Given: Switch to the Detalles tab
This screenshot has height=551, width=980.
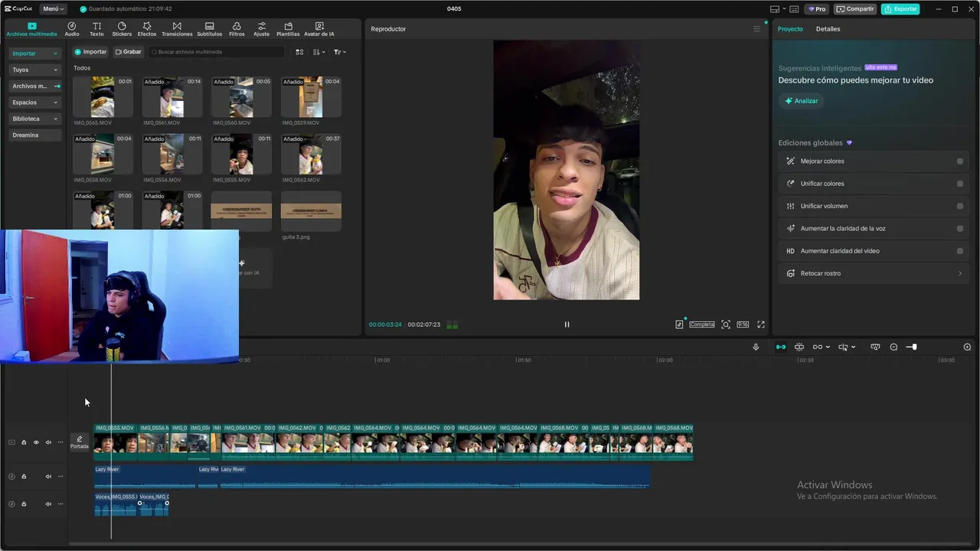Looking at the screenshot, I should [x=828, y=29].
